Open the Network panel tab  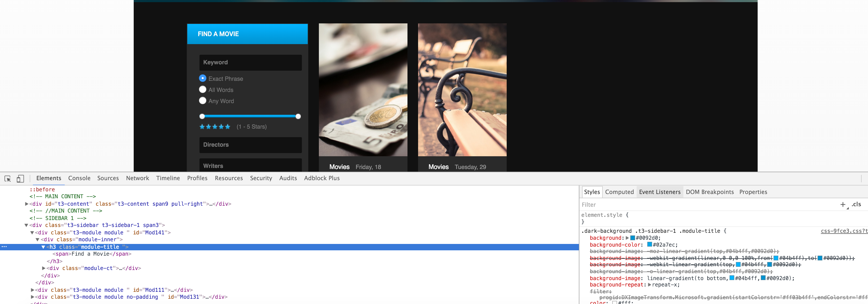(x=137, y=178)
